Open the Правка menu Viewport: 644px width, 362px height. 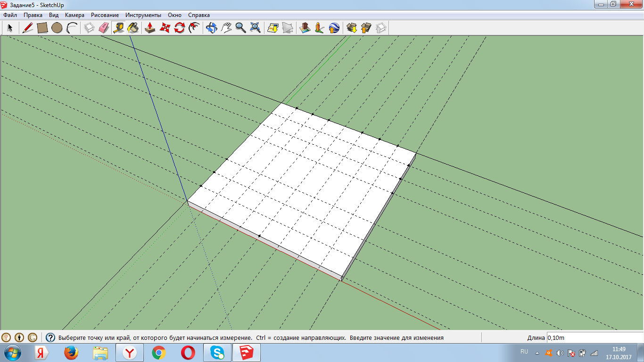[x=33, y=15]
